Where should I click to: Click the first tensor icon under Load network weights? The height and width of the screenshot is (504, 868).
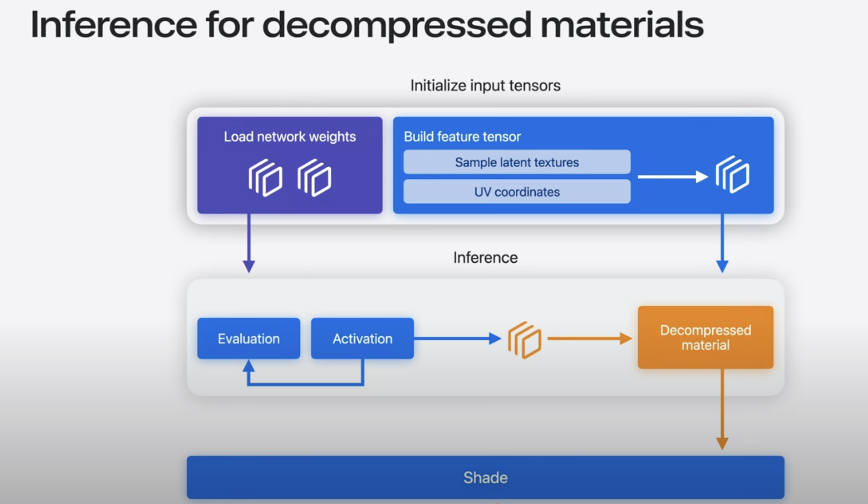click(x=265, y=178)
